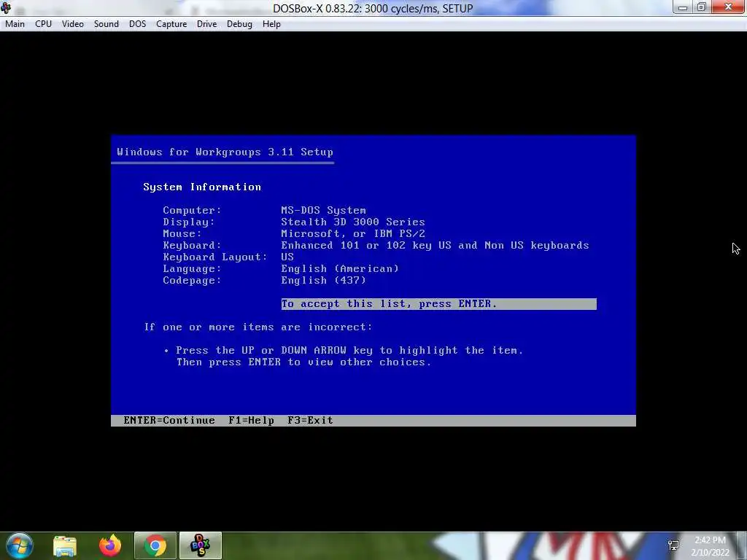This screenshot has width=747, height=560.
Task: Open the DOS menu
Action: pyautogui.click(x=137, y=24)
